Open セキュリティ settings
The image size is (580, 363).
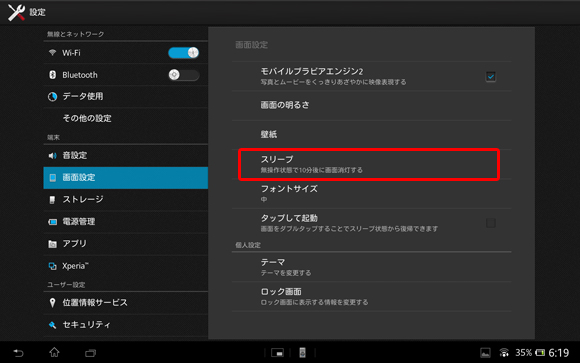click(126, 325)
